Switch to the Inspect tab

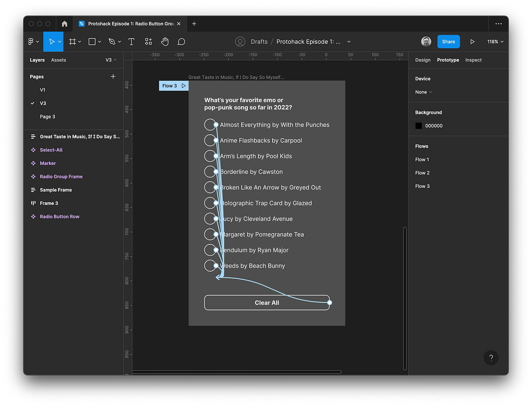coord(473,60)
